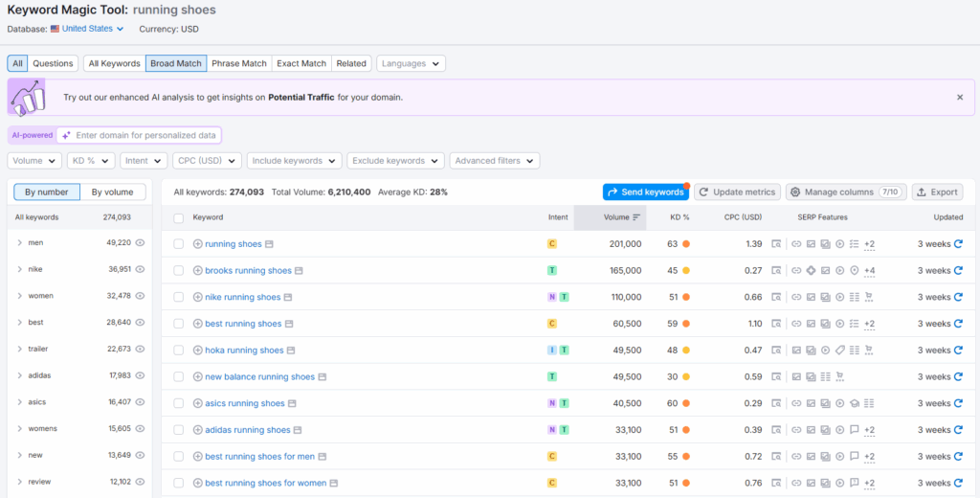Screen dimensions: 980x498
Task: Open Manage columns settings
Action: point(846,192)
